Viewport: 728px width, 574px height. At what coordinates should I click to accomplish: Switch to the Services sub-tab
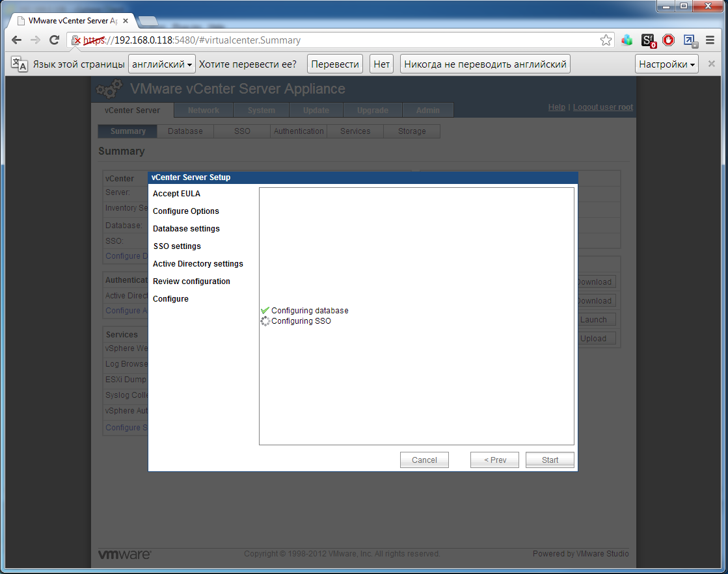(355, 131)
